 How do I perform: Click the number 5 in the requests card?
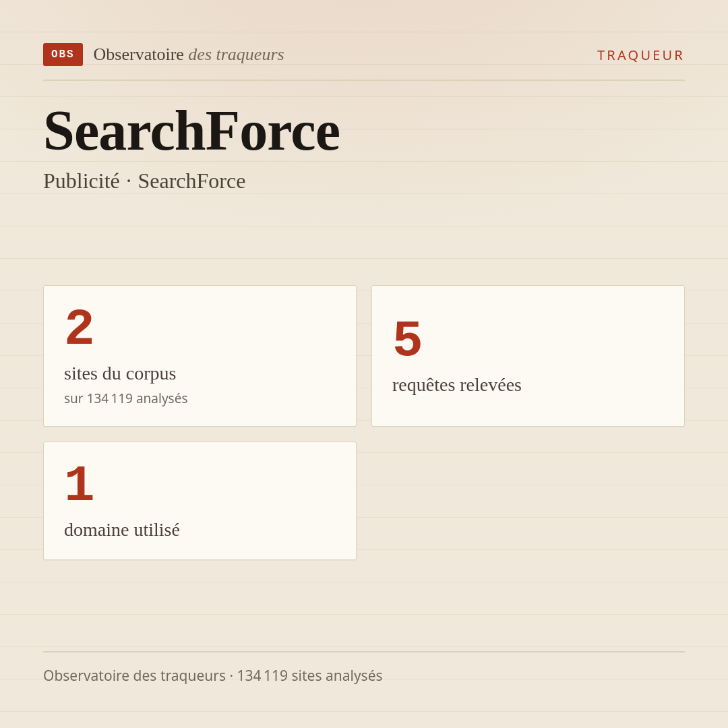click(x=407, y=338)
